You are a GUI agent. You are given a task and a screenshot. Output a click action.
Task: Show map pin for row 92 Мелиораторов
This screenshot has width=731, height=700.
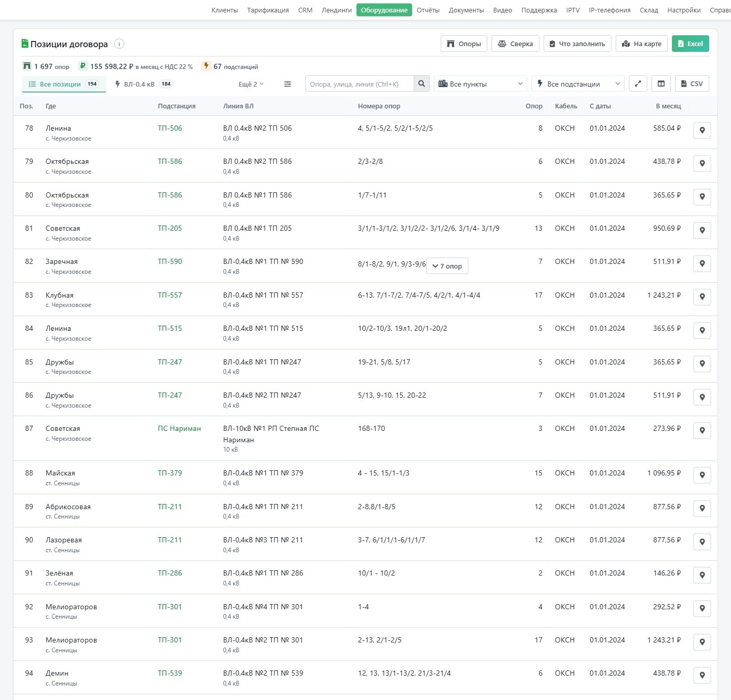click(702, 609)
